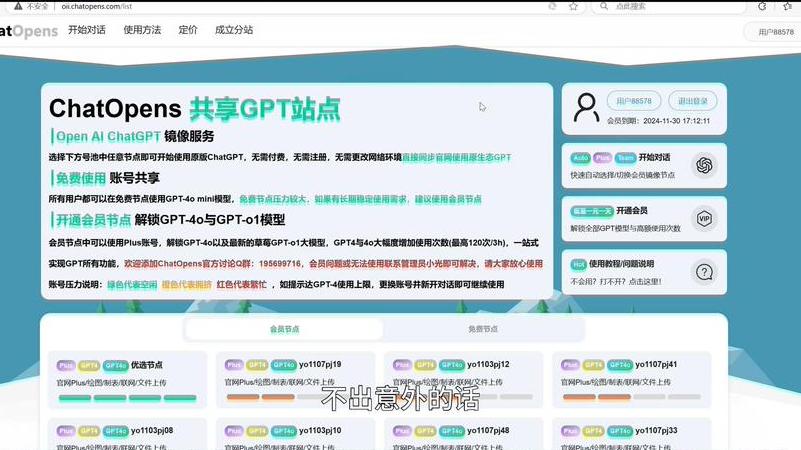Click the Plus badge on yo1107pj33 card
The width and height of the screenshot is (801, 450).
coord(570,431)
